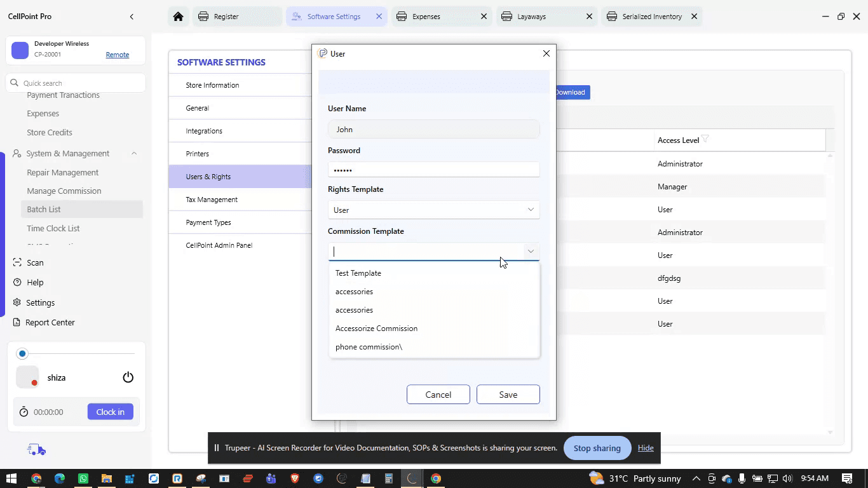Open the Windows Start menu
The image size is (868, 488).
(11, 478)
